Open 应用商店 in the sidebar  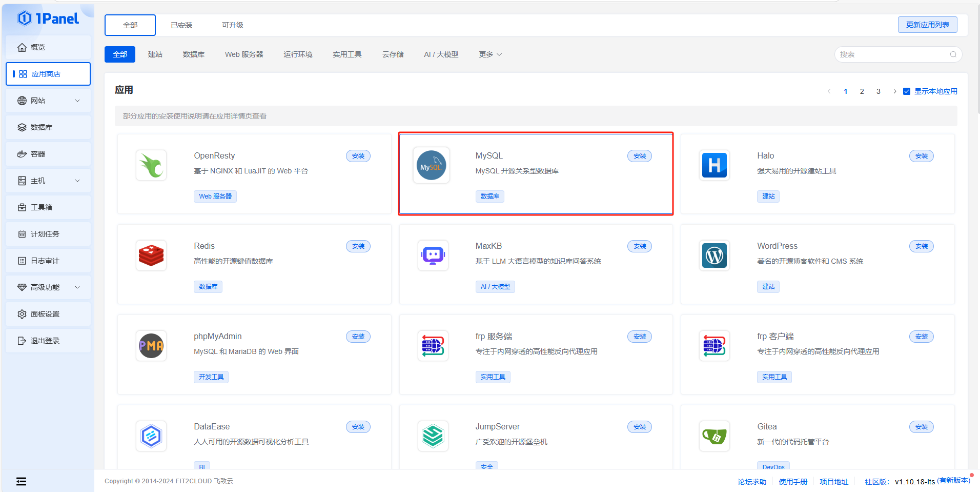(x=48, y=74)
